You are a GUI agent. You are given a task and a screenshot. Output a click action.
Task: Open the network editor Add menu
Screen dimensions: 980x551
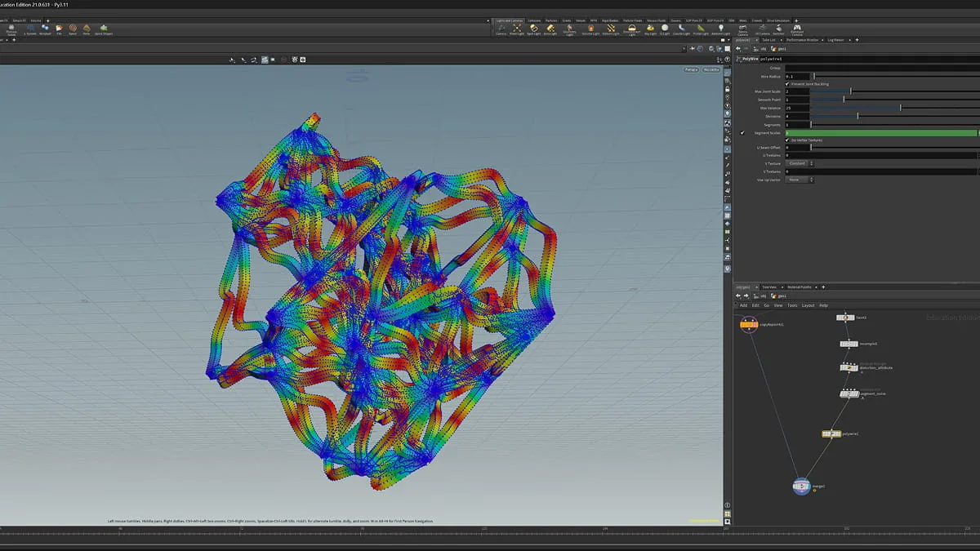(x=743, y=305)
